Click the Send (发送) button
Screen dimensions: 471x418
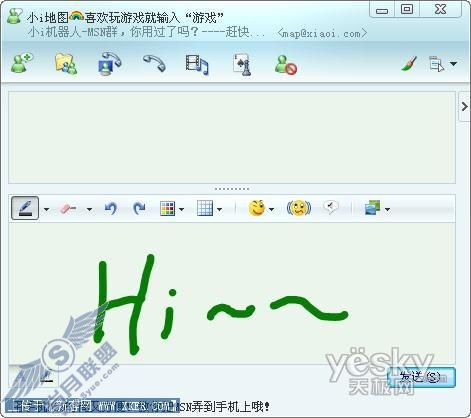point(422,377)
